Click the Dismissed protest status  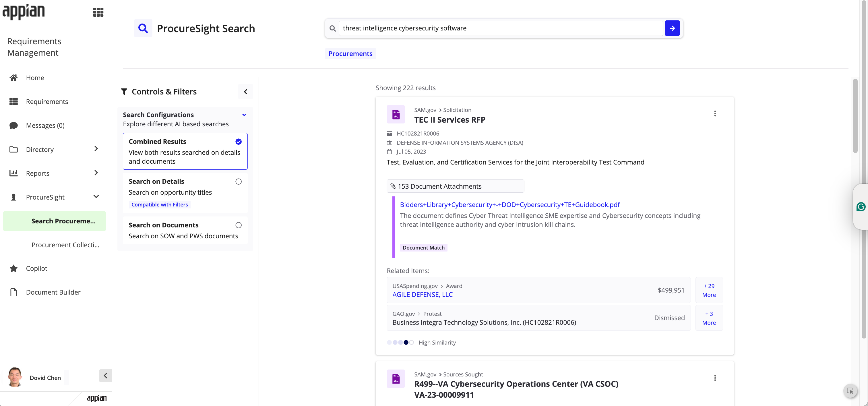point(669,318)
